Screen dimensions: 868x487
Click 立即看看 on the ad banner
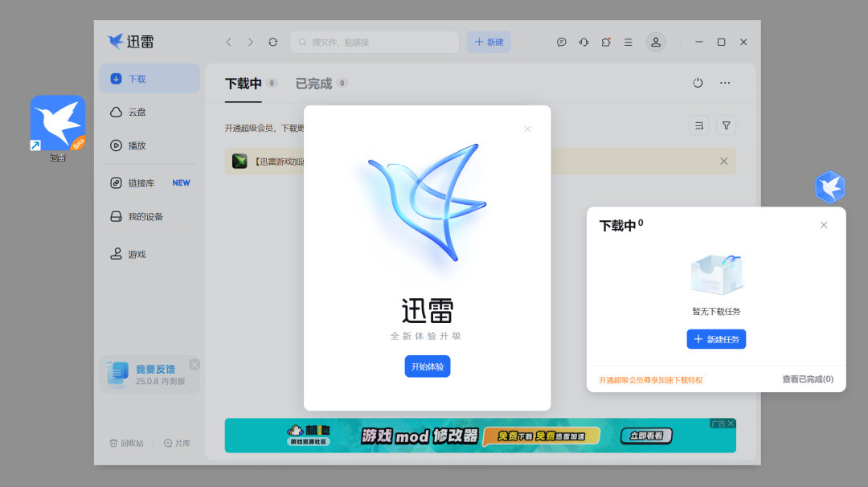(x=646, y=436)
